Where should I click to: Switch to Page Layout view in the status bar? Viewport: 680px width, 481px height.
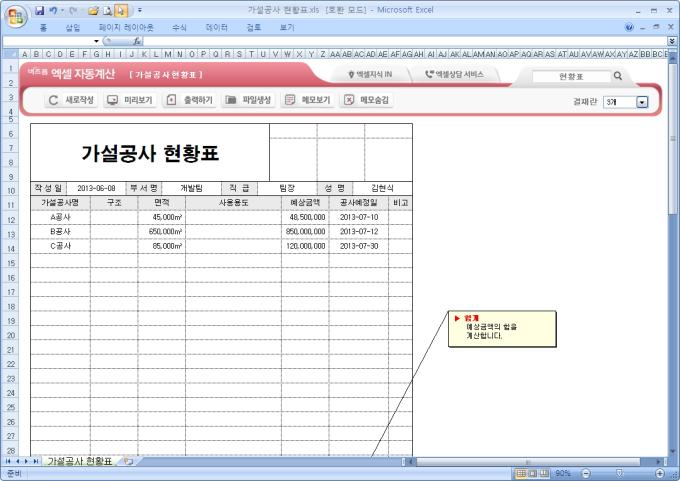click(x=533, y=473)
